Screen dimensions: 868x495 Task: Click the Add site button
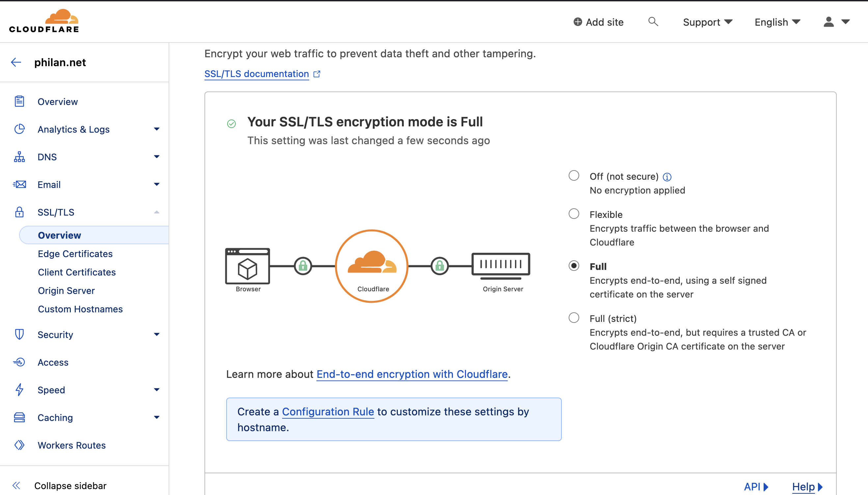point(598,22)
